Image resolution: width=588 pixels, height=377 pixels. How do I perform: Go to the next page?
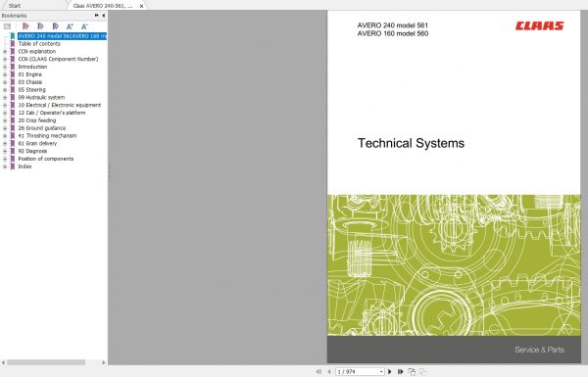[390, 371]
